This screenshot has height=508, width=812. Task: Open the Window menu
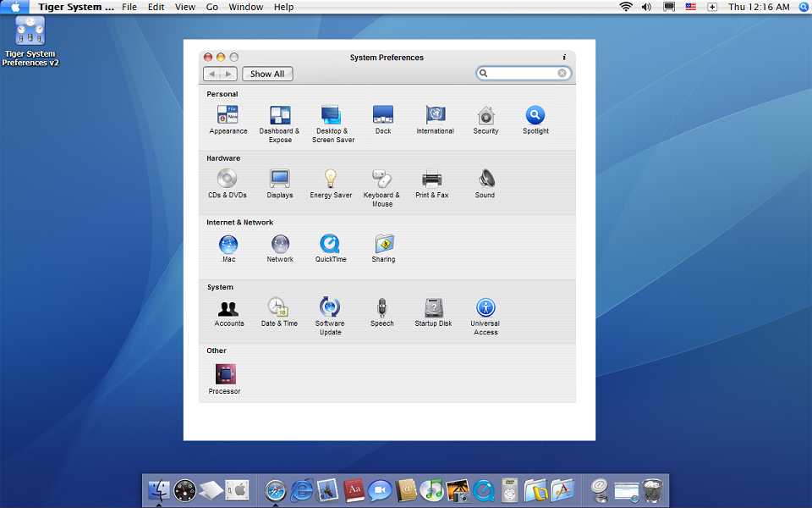click(246, 7)
